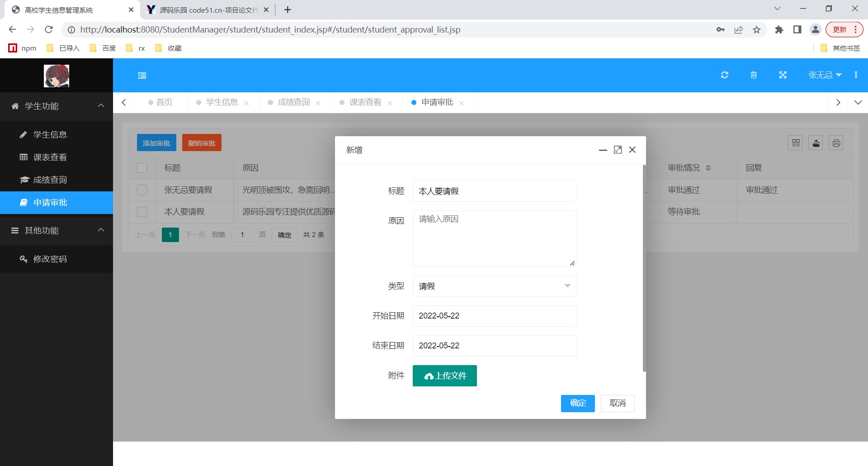Screen dimensions: 868x466
Task: Open column filter grid icon
Action: [x=796, y=143]
